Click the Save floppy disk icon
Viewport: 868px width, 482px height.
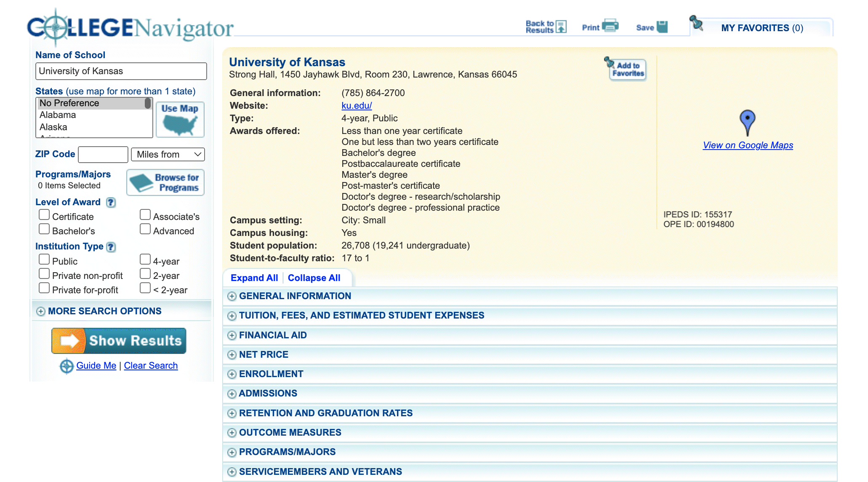point(662,27)
